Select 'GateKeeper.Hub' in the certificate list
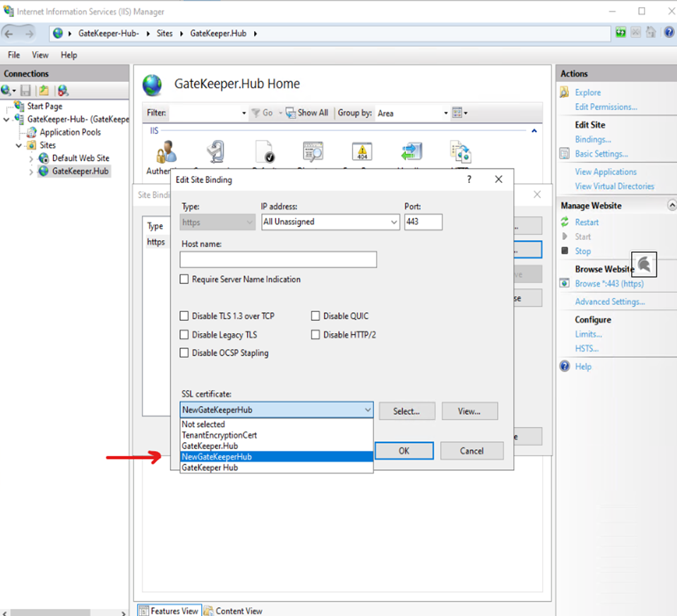The height and width of the screenshot is (616, 677). click(x=277, y=446)
